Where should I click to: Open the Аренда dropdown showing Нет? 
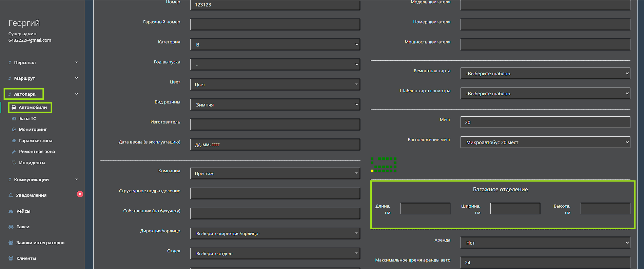[545, 243]
